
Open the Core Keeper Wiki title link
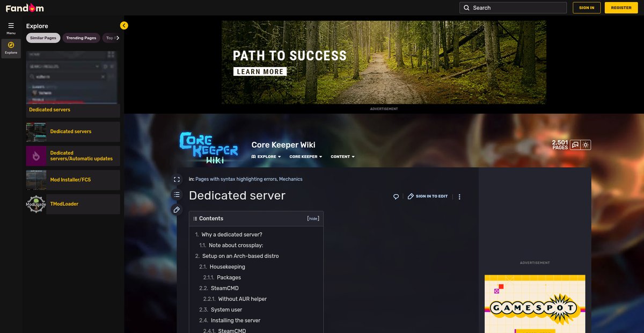pos(283,144)
